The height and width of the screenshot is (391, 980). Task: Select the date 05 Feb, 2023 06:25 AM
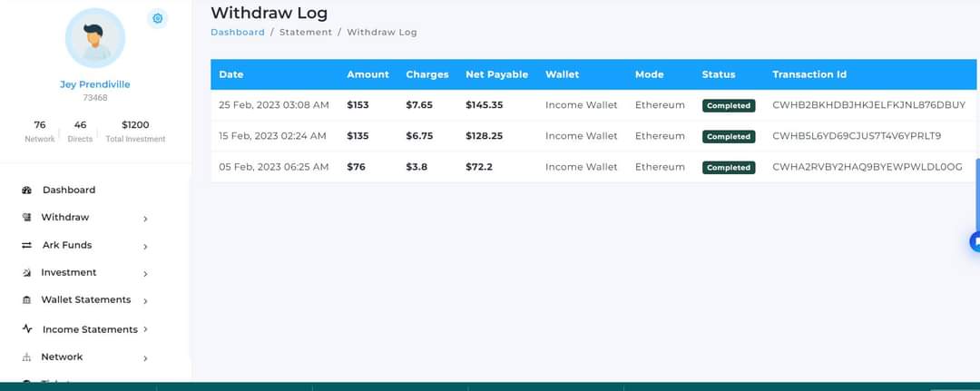coord(274,167)
